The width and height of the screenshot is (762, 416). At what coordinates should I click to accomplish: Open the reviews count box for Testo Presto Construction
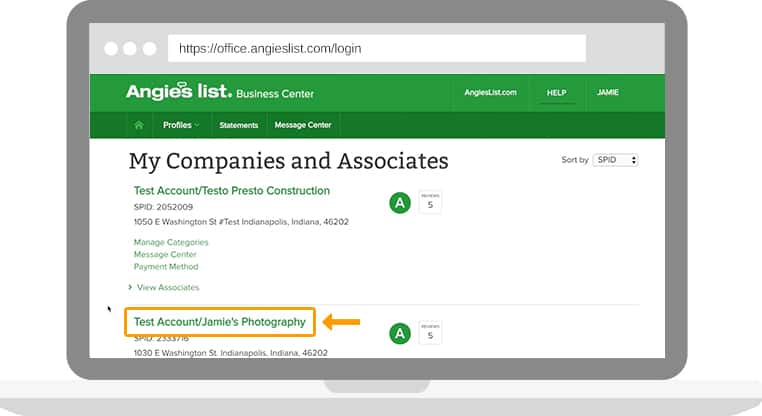(x=430, y=202)
